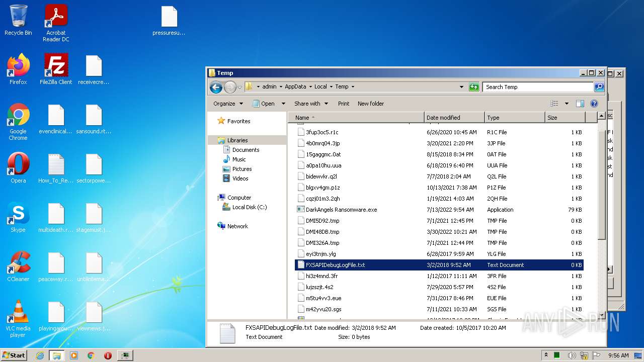Viewport: 644px width, 362px height.
Task: Select Libraries in navigation pane
Action: [237, 140]
